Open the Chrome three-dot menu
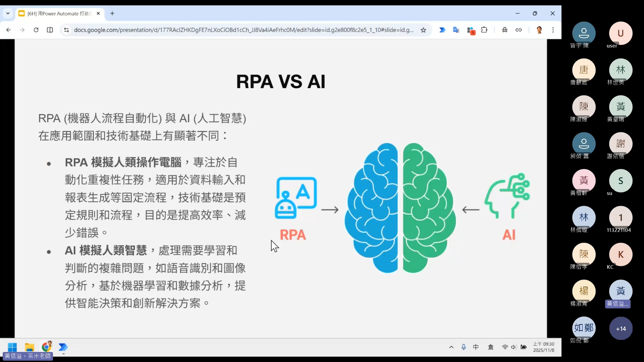Image resolution: width=644 pixels, height=362 pixels. (553, 30)
